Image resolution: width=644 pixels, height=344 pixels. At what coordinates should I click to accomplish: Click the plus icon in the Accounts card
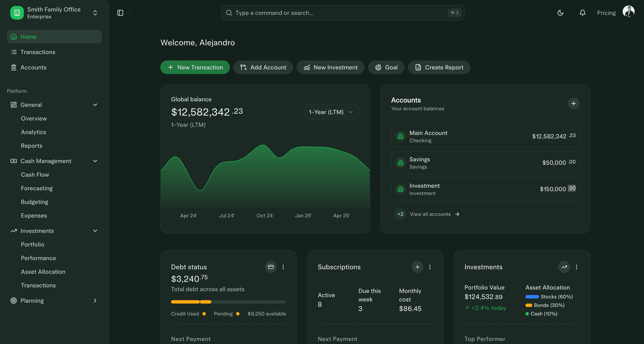point(574,103)
